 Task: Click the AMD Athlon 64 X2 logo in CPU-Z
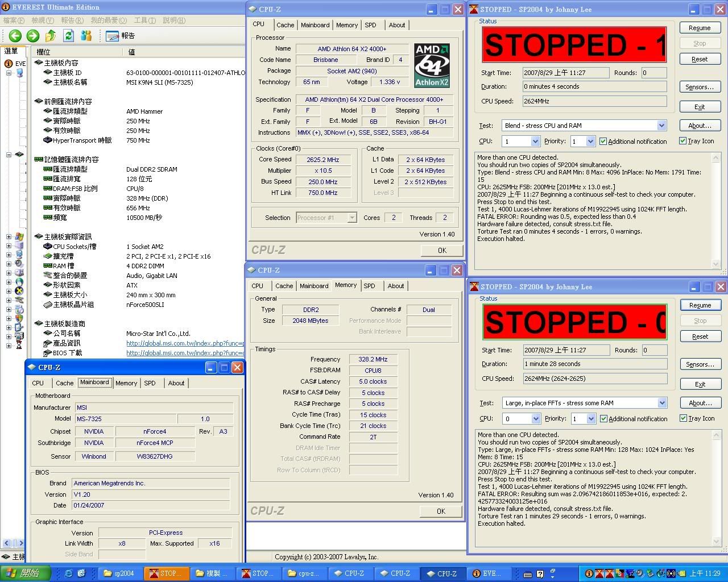[432, 65]
